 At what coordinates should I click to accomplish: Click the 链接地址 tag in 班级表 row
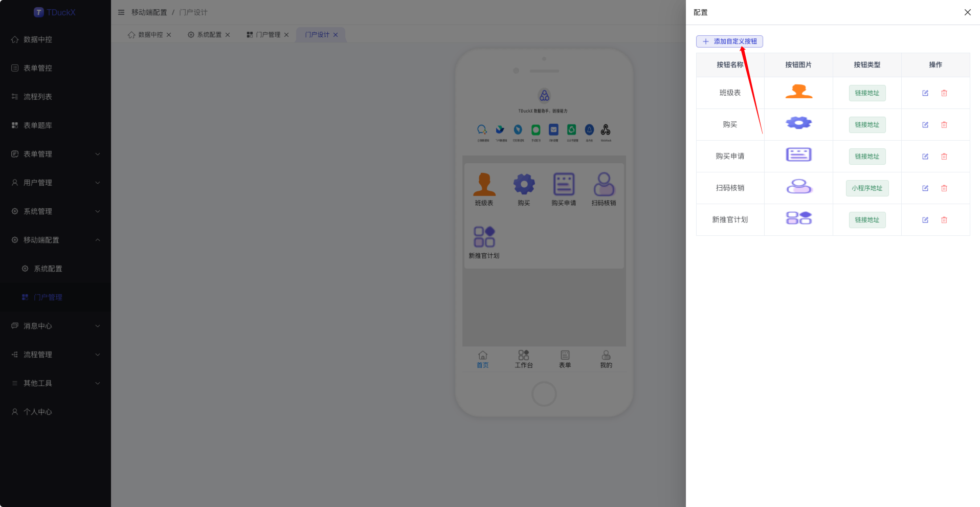[x=867, y=93]
